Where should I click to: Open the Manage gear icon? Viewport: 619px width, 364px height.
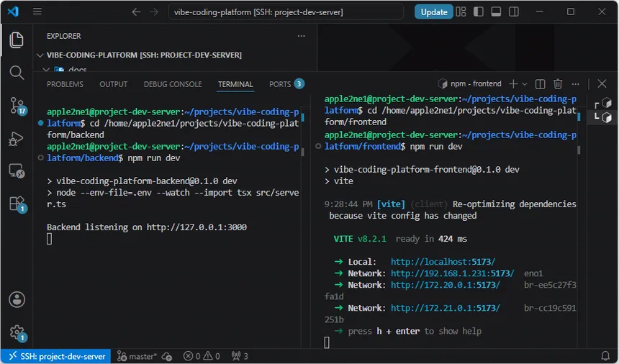tap(17, 332)
